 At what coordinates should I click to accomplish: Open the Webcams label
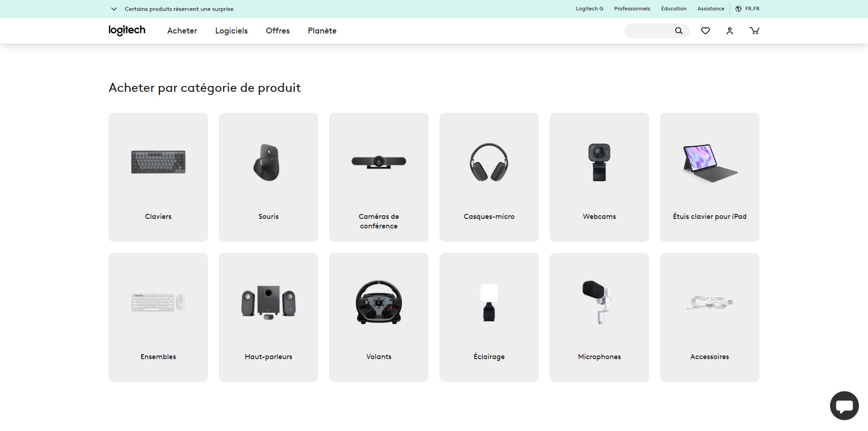pos(599,217)
